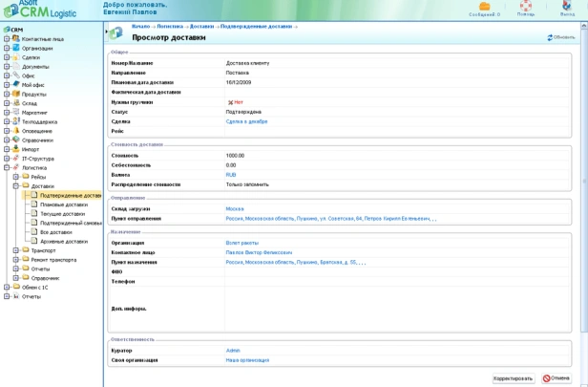588x387 pixels.
Task: Click the Помощь help lifebuoy icon
Action: [x=526, y=7]
